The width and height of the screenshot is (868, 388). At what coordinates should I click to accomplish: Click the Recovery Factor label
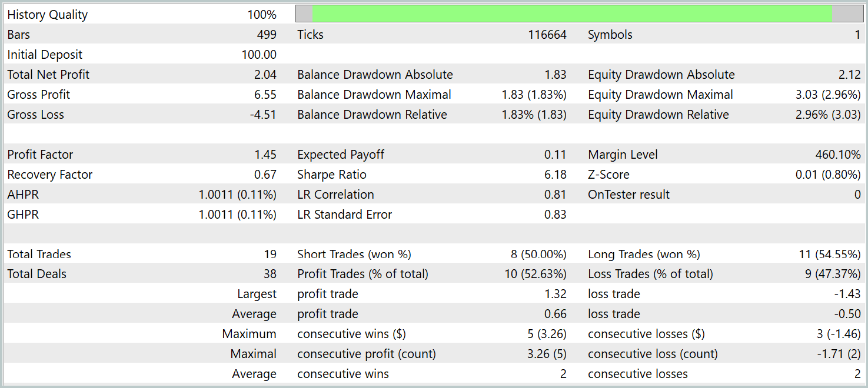[x=50, y=175]
